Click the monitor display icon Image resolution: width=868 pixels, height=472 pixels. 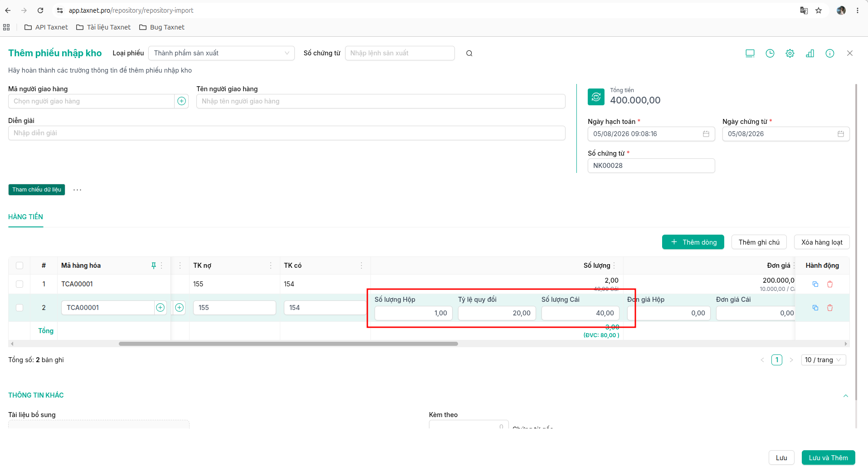[x=750, y=54]
